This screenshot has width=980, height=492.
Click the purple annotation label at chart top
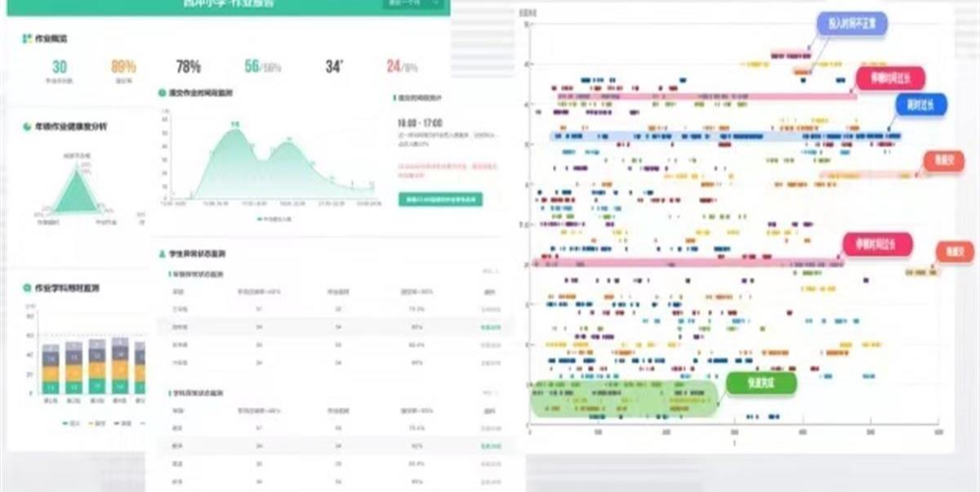851,23
